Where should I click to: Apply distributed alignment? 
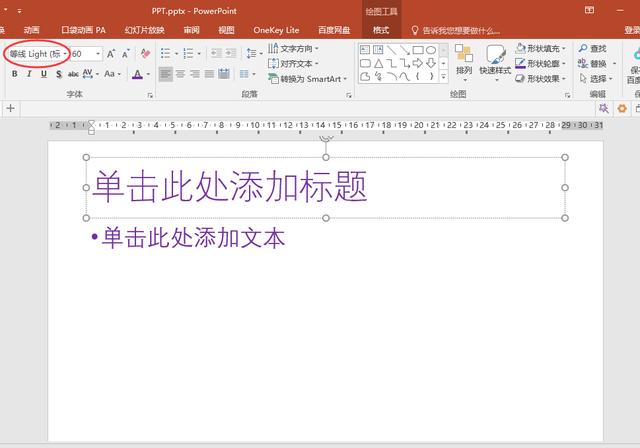(x=224, y=74)
